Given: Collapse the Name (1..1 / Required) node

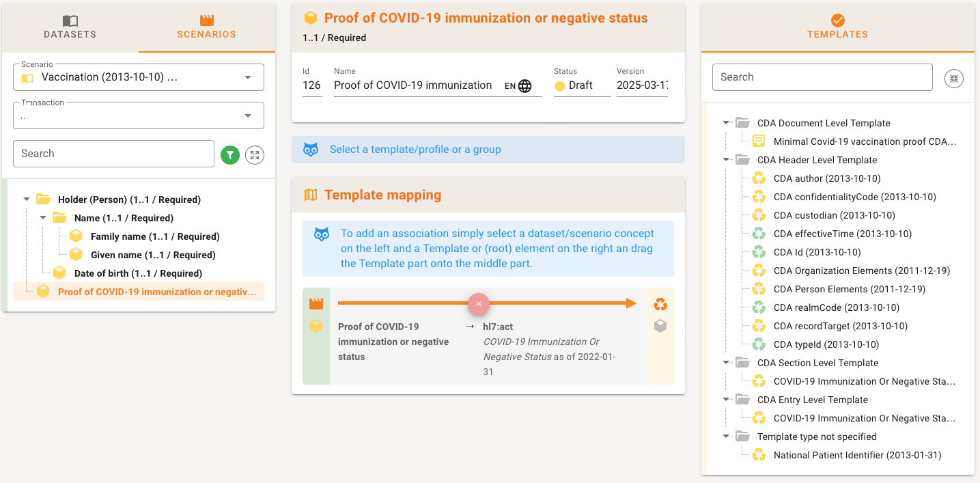Looking at the screenshot, I should tap(43, 218).
